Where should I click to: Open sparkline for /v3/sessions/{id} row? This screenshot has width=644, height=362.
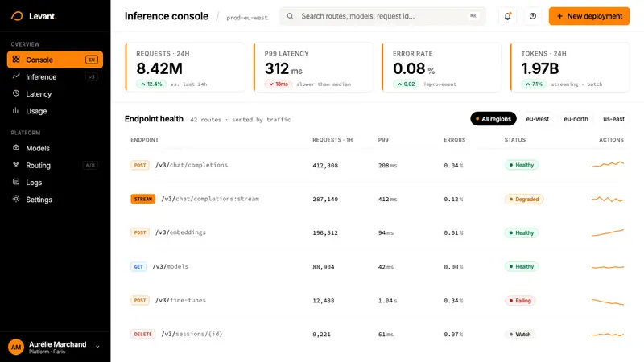click(608, 335)
